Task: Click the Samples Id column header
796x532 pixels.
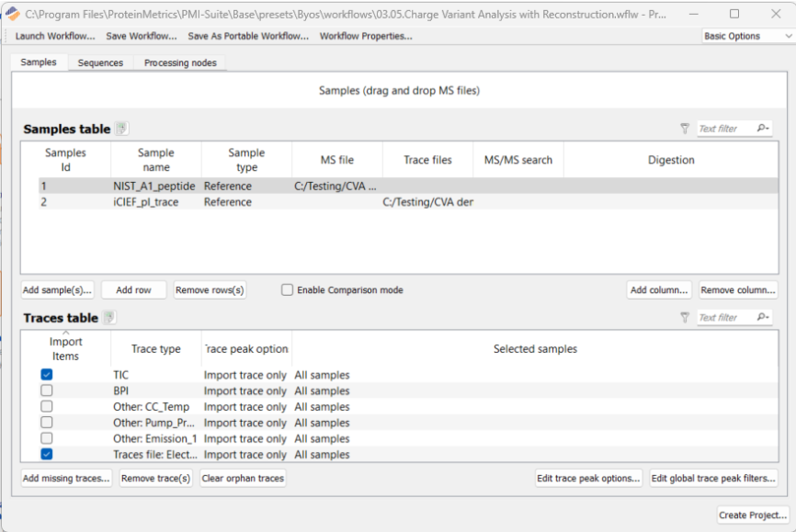Action: [65, 159]
